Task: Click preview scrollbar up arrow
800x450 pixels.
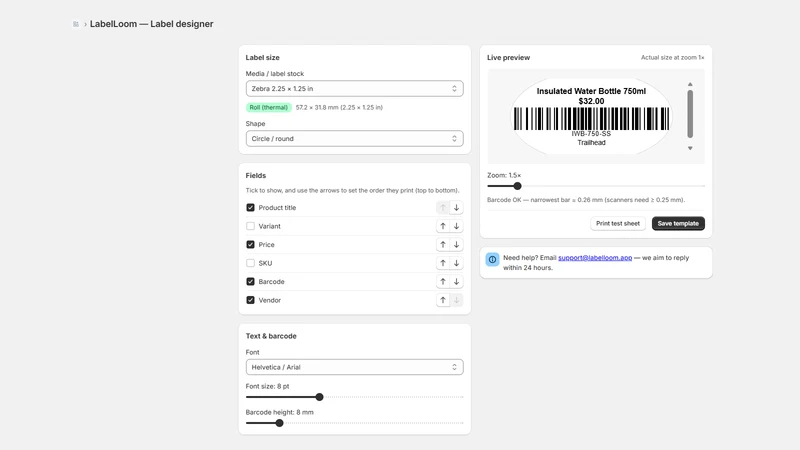Action: [690, 84]
